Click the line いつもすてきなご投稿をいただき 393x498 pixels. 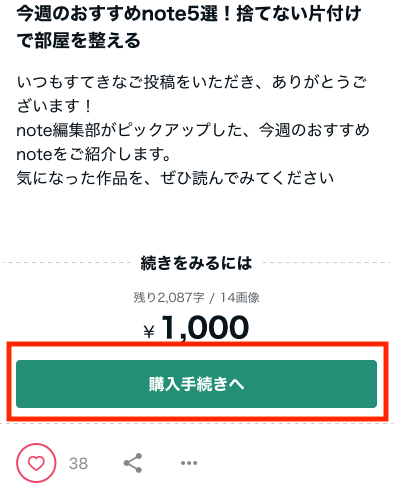192,82
